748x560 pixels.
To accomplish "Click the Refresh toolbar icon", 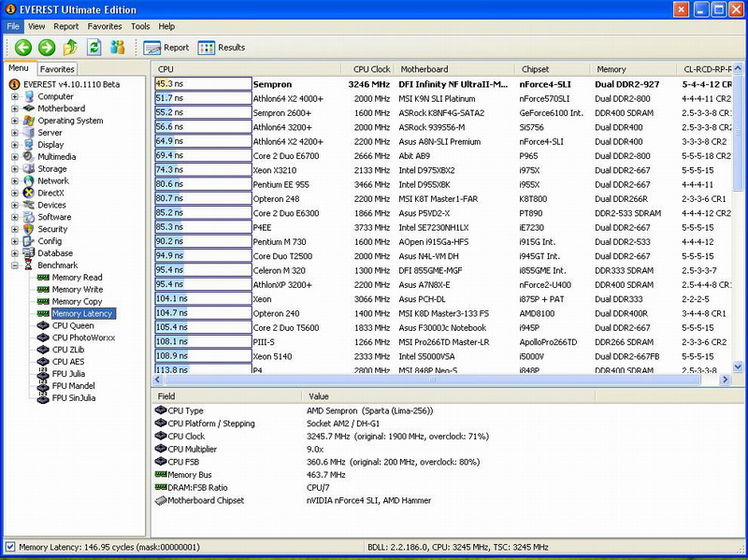I will click(94, 48).
